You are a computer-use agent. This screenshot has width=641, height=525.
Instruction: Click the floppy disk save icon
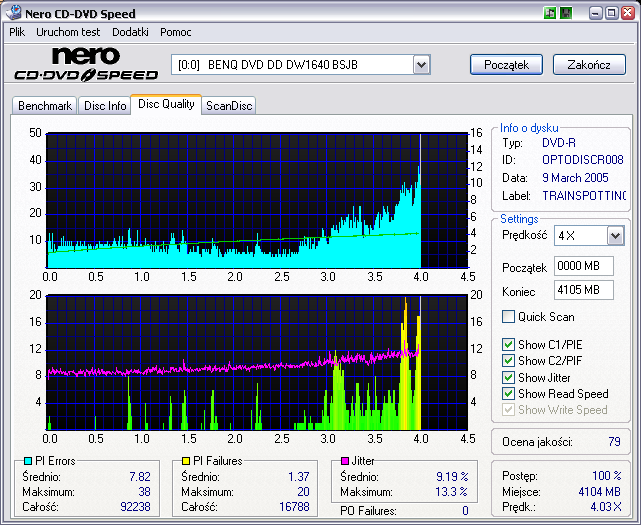tap(566, 13)
